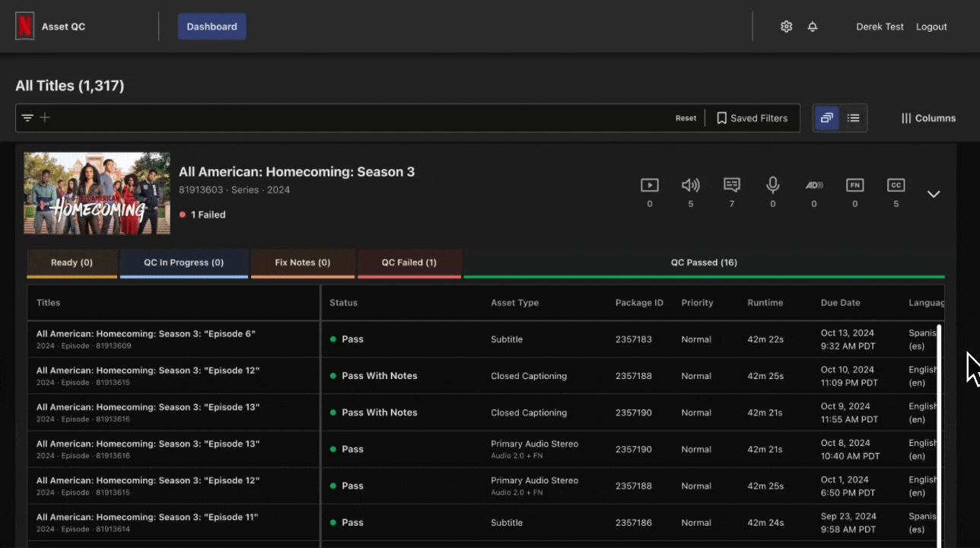Sort by the Status column header
This screenshot has height=548, width=980.
(x=343, y=303)
